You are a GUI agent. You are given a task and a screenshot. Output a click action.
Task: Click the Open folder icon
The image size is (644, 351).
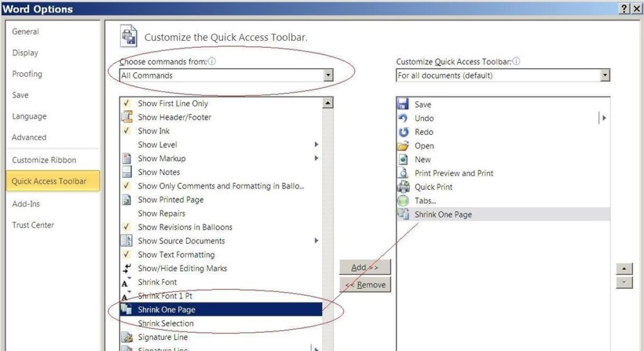[x=404, y=146]
